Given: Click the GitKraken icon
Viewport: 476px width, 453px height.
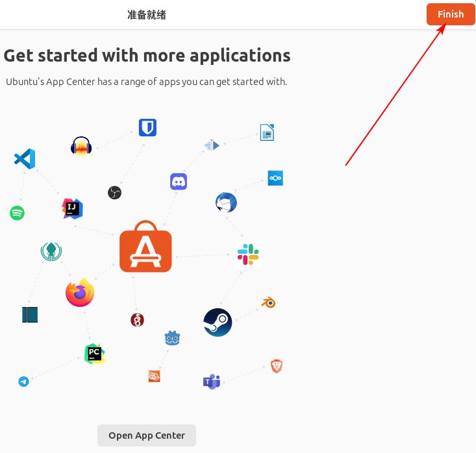Looking at the screenshot, I should (51, 252).
